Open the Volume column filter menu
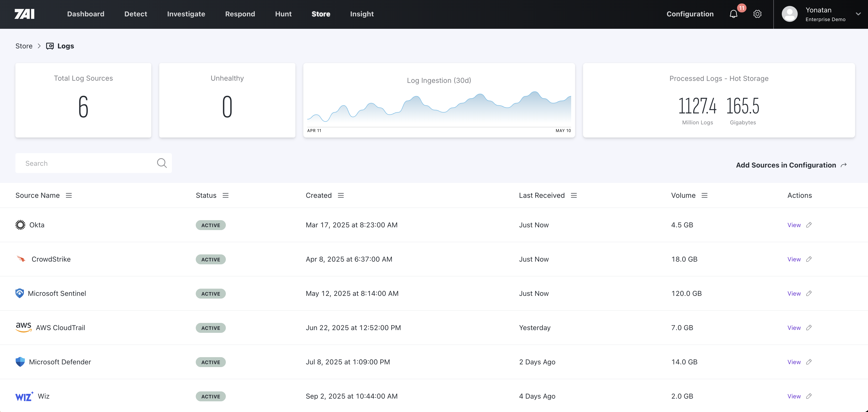 coord(704,195)
